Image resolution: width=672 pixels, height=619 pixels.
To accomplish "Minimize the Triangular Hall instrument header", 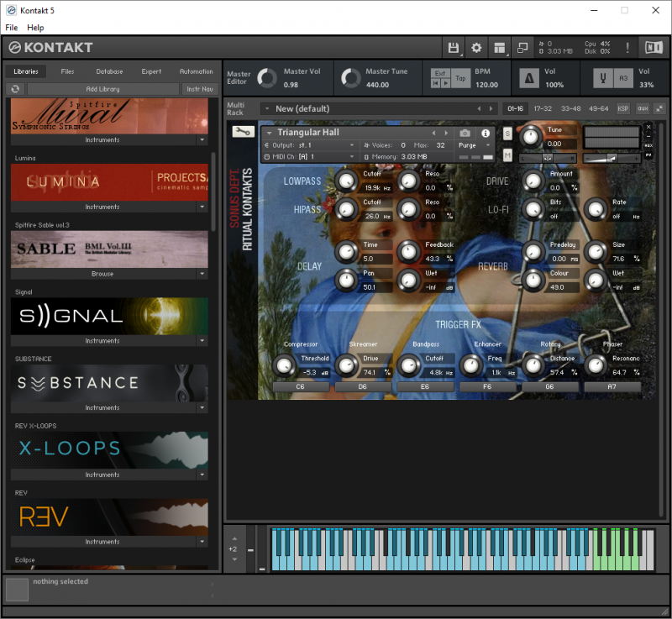I will click(x=648, y=136).
